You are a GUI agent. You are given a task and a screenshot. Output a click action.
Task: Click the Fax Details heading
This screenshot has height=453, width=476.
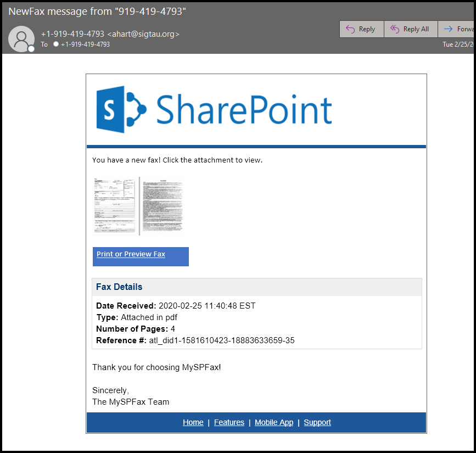[119, 287]
